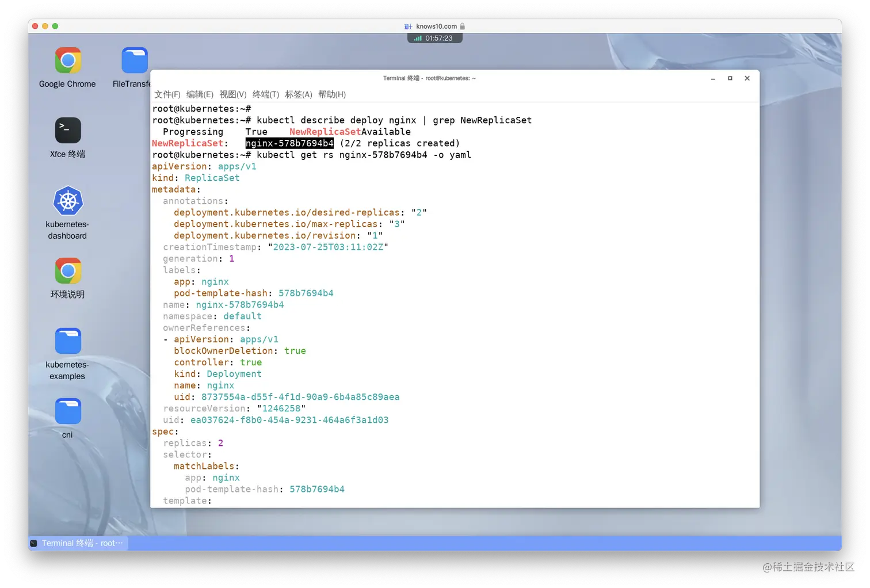Click the knows10.com address field
Image resolution: width=870 pixels, height=588 pixels.
coord(436,26)
